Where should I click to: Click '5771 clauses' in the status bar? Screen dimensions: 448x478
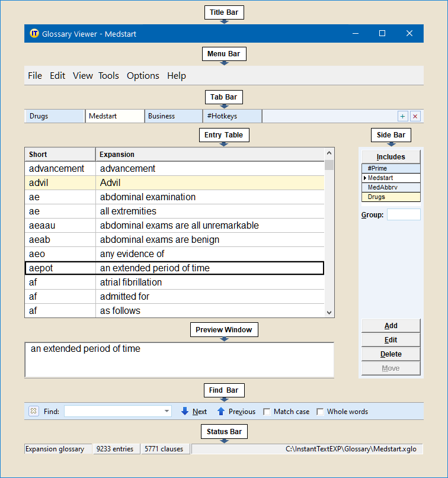[x=165, y=449]
